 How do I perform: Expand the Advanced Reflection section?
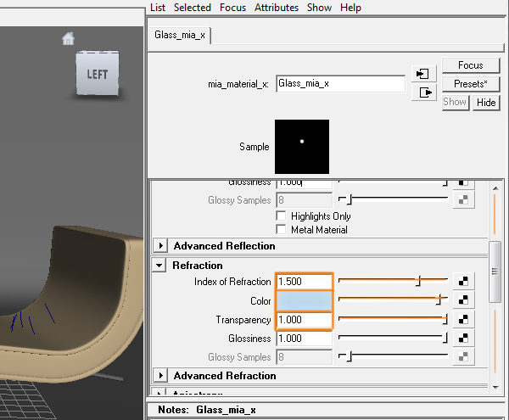160,246
